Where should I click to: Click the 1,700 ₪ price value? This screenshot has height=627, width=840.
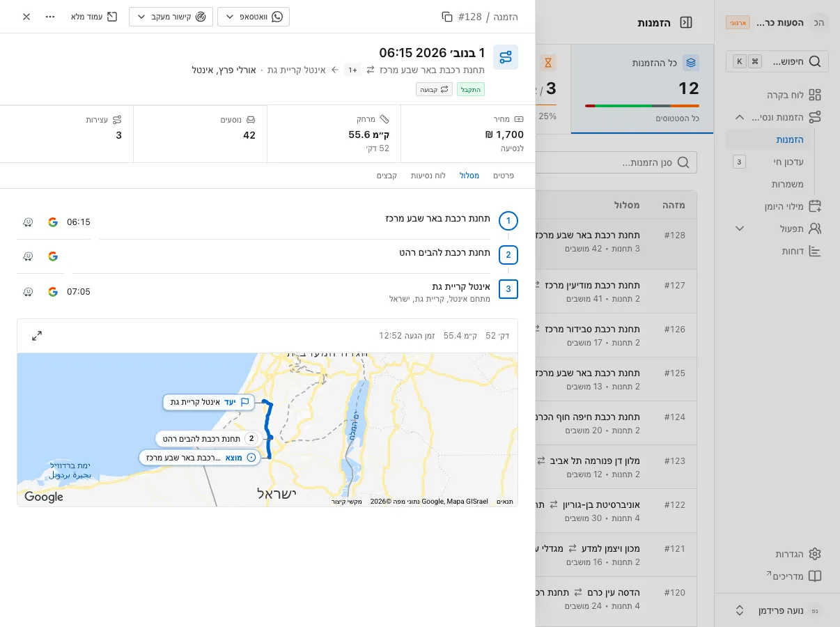tap(505, 134)
